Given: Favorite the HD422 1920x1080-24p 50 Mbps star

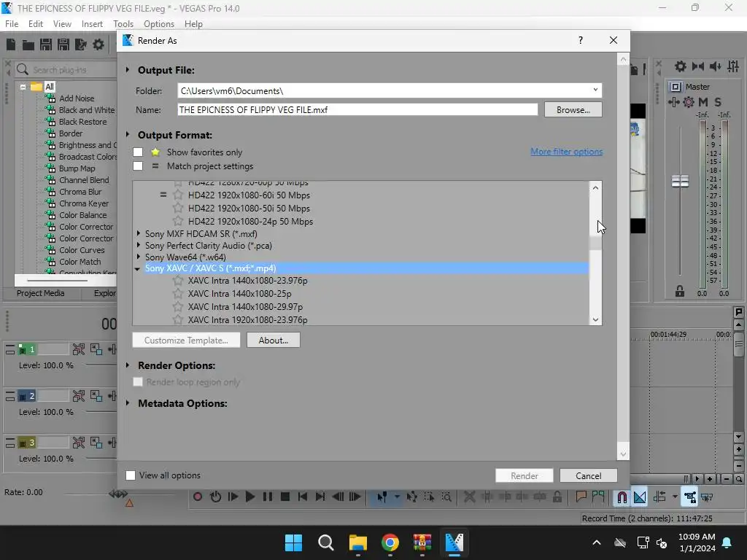Looking at the screenshot, I should coord(178,221).
